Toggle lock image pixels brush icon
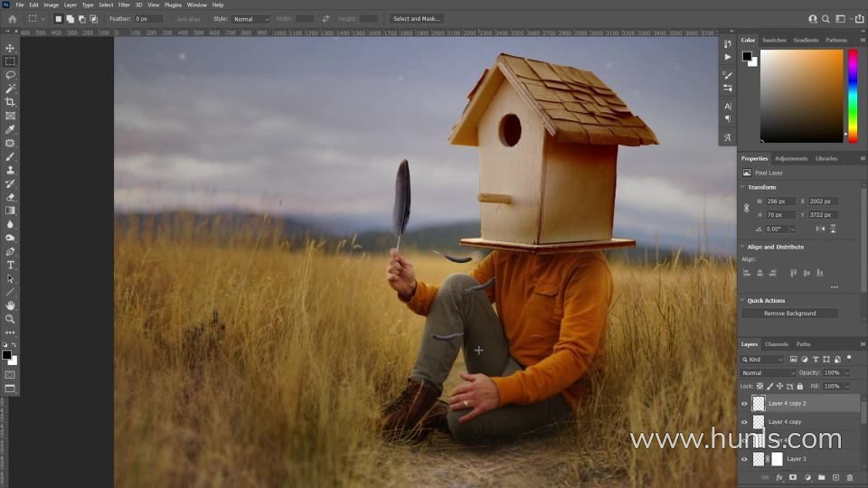Viewport: 868px width, 488px height. (770, 386)
